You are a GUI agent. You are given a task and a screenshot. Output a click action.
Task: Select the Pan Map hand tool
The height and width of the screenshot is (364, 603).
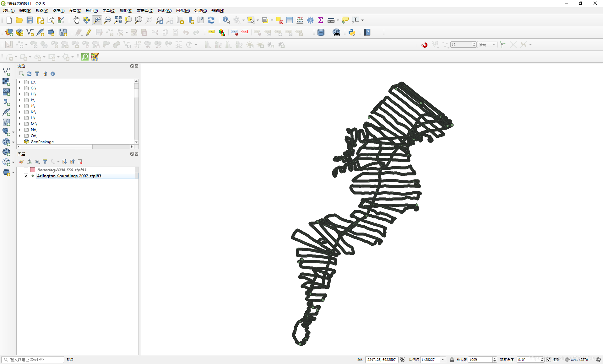tap(76, 20)
